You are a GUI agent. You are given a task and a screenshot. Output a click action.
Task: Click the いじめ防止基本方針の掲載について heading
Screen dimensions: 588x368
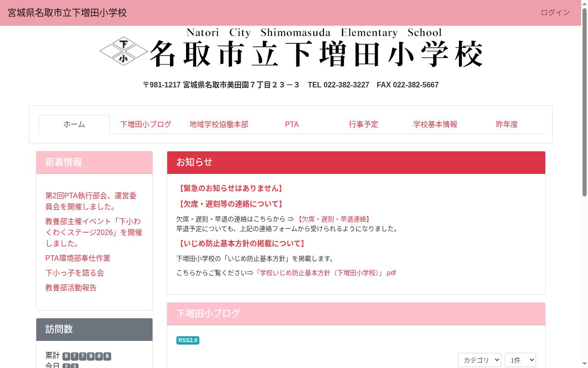242,243
